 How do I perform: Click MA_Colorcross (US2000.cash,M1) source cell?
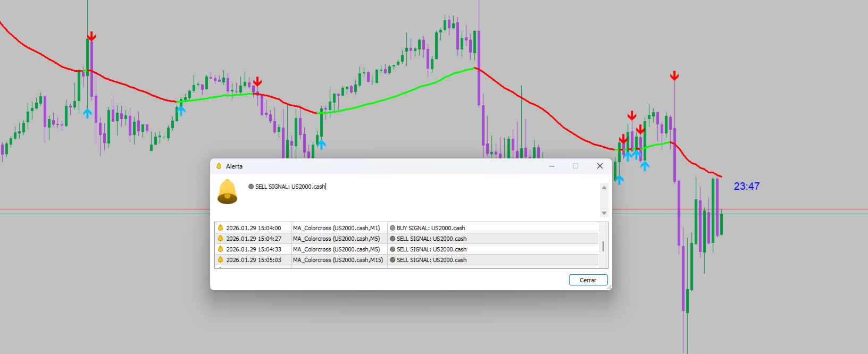point(339,228)
